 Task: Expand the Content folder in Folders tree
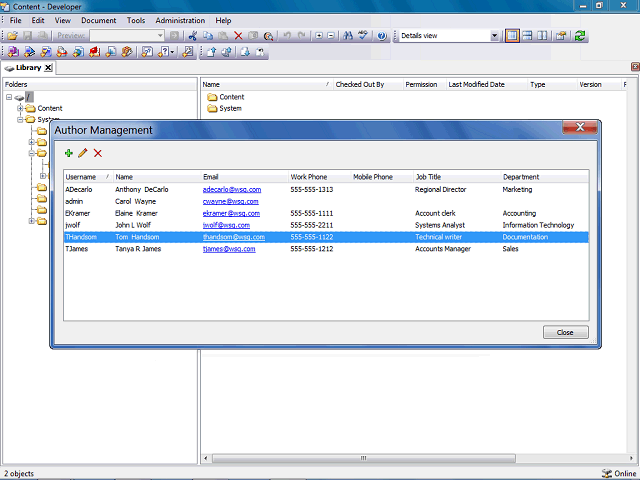(x=20, y=108)
